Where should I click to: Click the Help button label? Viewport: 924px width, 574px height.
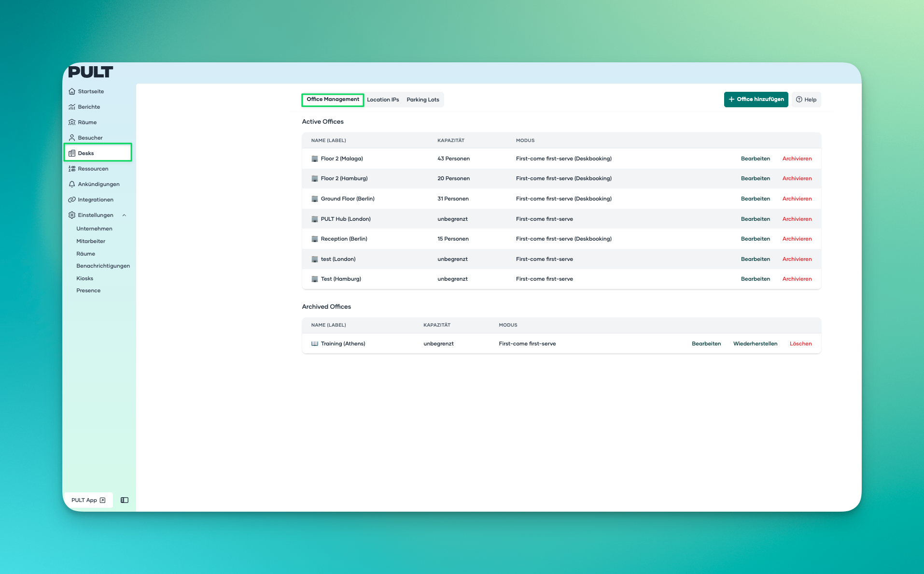tap(811, 100)
